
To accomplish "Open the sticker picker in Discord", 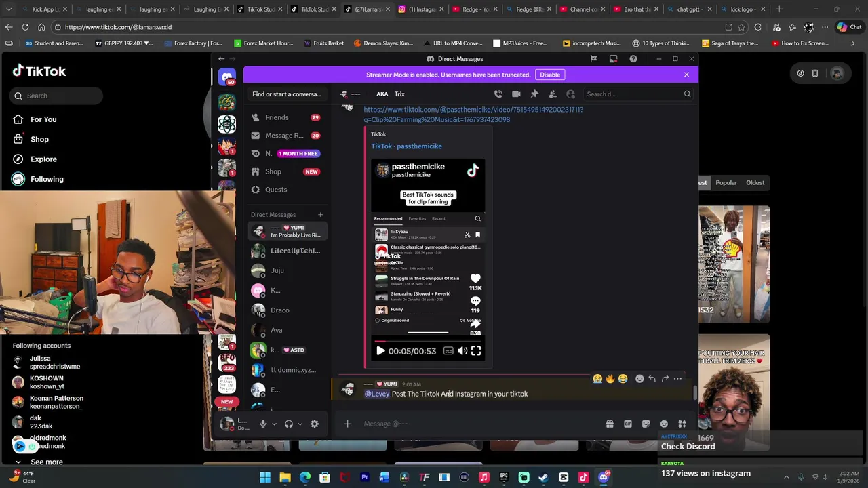I will (x=646, y=424).
